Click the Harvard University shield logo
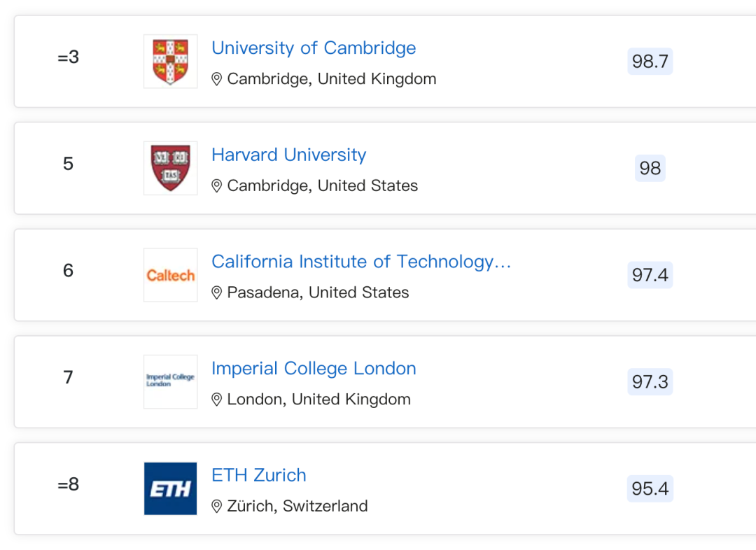756x550 pixels. pyautogui.click(x=170, y=168)
